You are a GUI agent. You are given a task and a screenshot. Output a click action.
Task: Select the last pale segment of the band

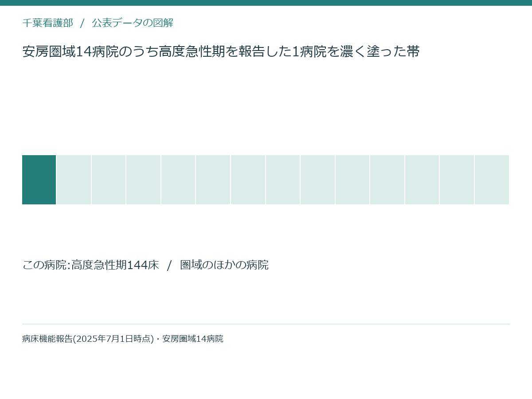(x=492, y=180)
